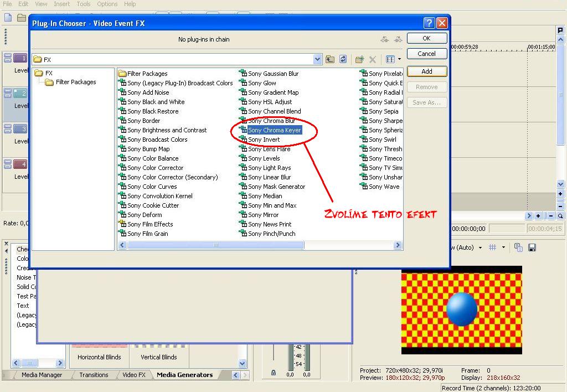
Task: Select Sony Black and White plug-in
Action: [156, 102]
